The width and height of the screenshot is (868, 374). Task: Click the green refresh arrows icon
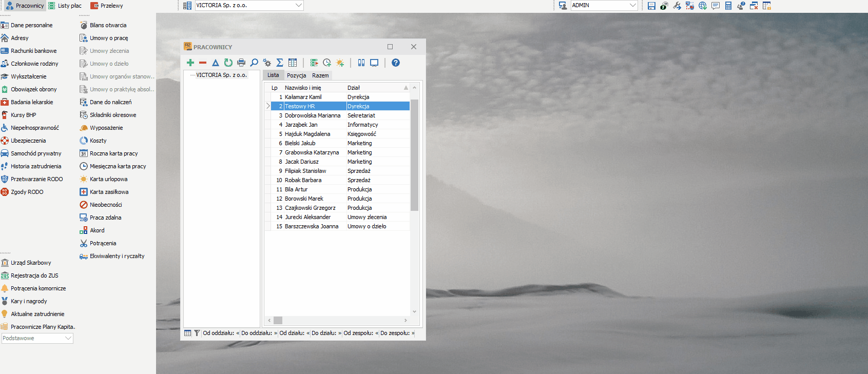point(228,63)
